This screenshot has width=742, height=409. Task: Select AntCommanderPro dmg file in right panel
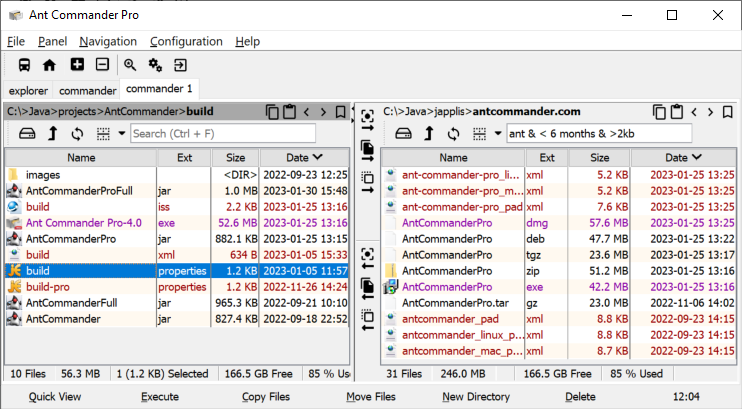coord(558,223)
